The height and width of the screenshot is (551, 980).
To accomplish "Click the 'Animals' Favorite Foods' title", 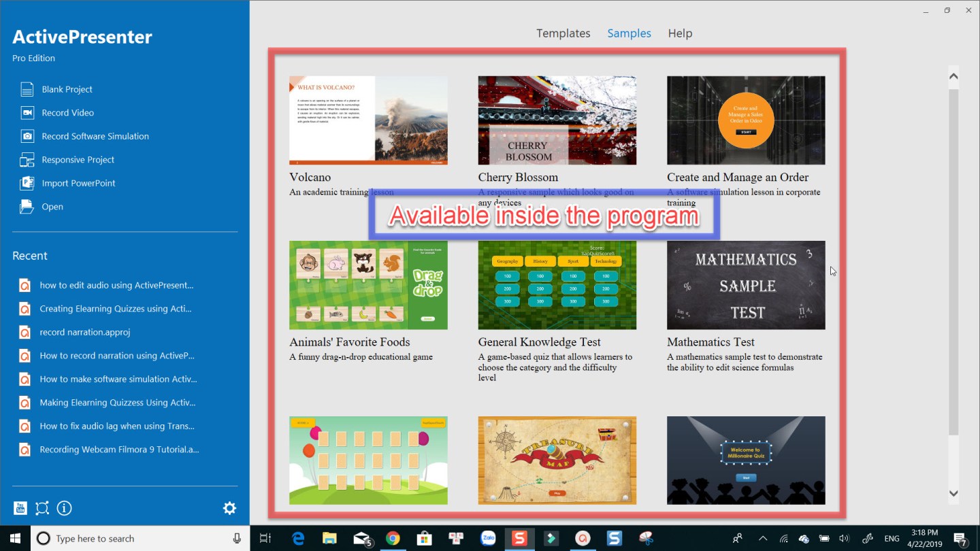I will [x=349, y=342].
